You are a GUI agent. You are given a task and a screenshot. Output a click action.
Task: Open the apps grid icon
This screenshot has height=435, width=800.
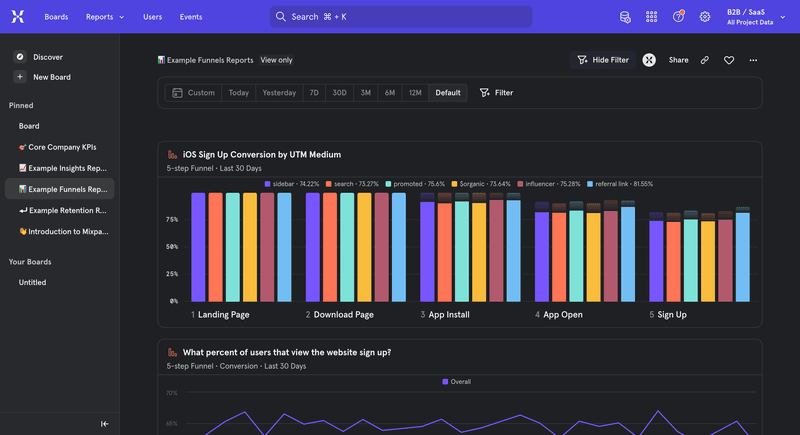point(652,17)
